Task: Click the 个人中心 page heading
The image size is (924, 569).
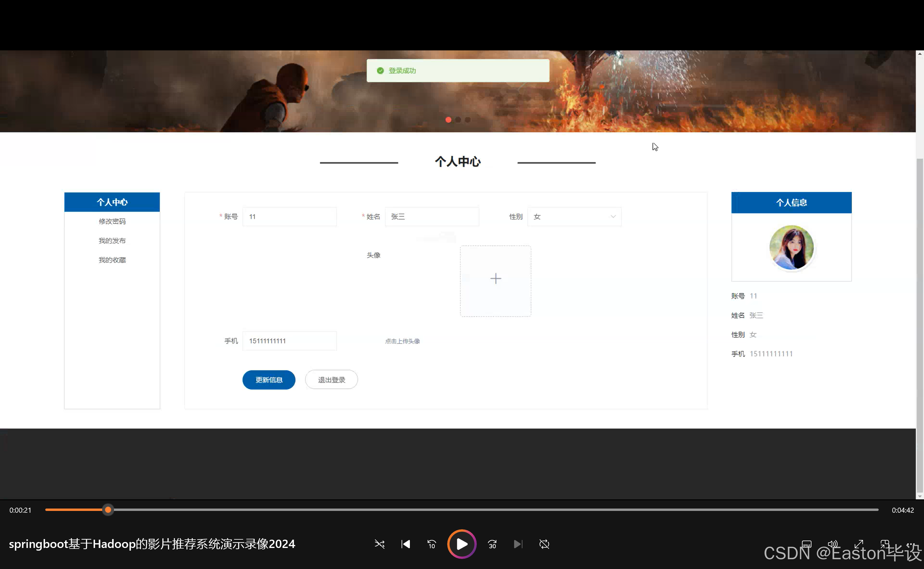Action: click(x=458, y=162)
